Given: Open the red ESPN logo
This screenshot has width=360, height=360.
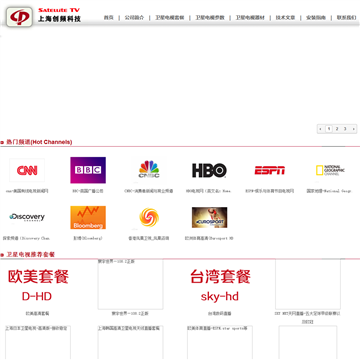Looking at the screenshot, I should [x=270, y=170].
